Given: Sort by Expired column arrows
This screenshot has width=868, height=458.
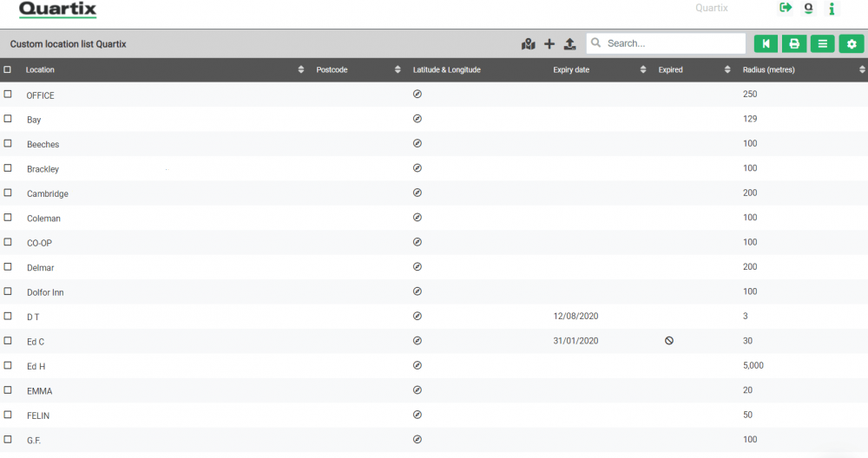Looking at the screenshot, I should pos(727,69).
